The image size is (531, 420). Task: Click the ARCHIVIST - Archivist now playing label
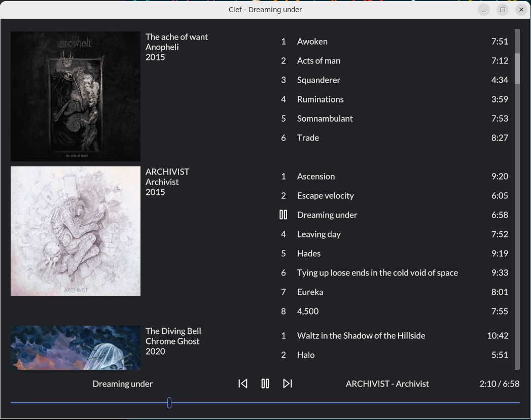click(x=387, y=384)
